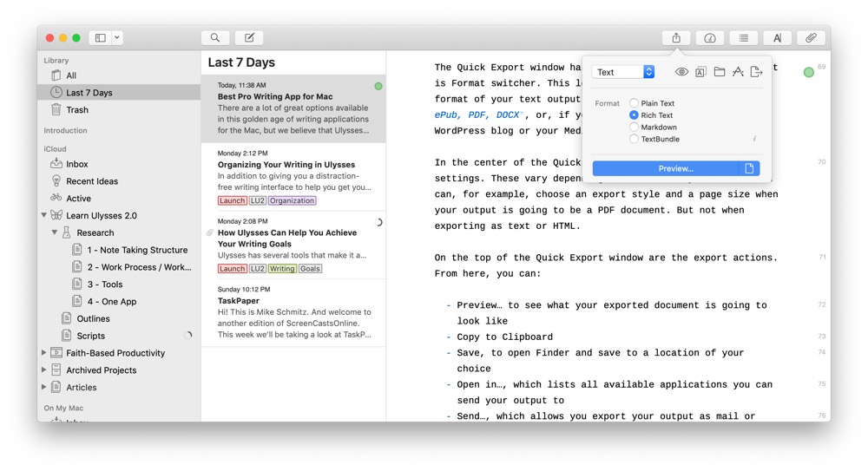Viewport: 868px width, 471px height.
Task: Click the TextBundle info icon
Action: (x=754, y=139)
